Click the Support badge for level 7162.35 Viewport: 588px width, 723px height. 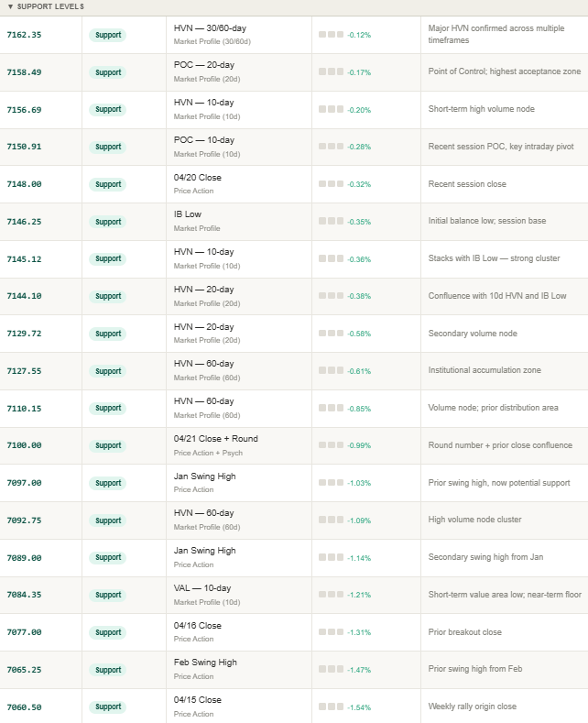pyautogui.click(x=108, y=35)
